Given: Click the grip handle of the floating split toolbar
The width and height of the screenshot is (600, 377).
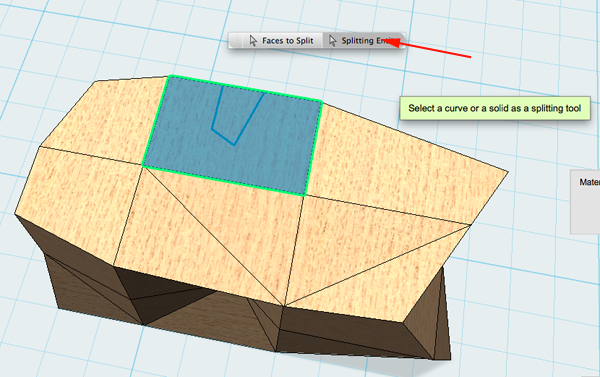Looking at the screenshot, I should tap(237, 41).
